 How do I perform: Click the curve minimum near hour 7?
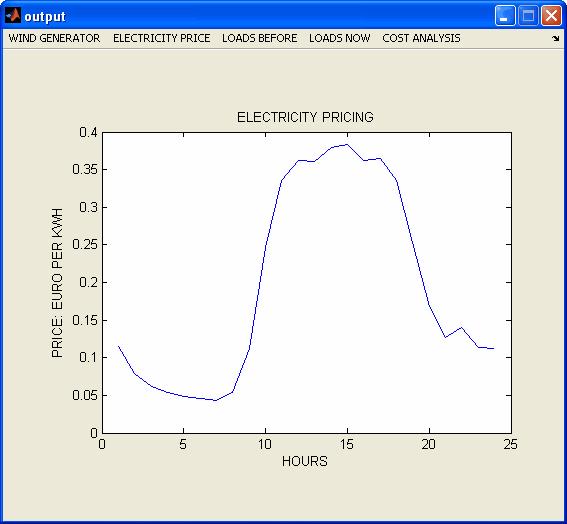click(x=216, y=400)
